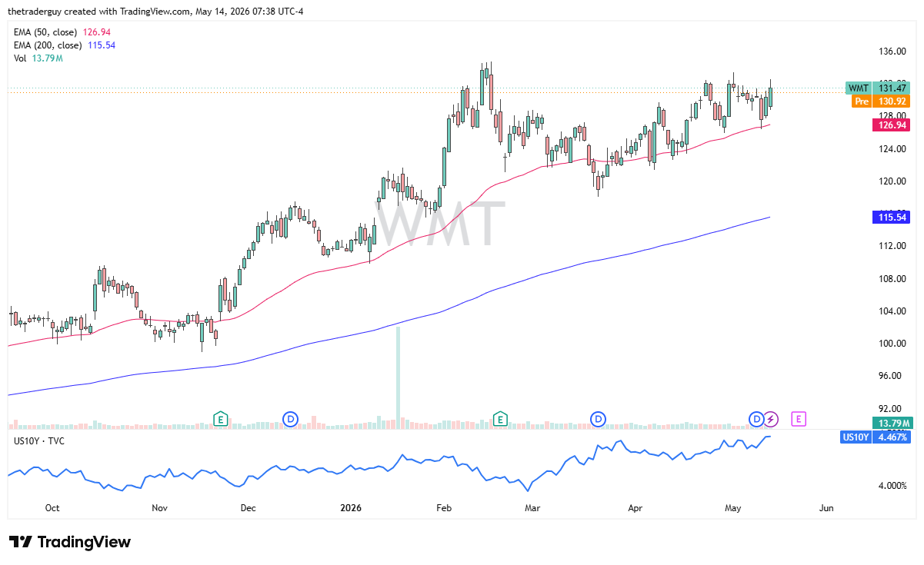This screenshot has height=565, width=924.
Task: Click the Nov time axis label
Action: [159, 508]
